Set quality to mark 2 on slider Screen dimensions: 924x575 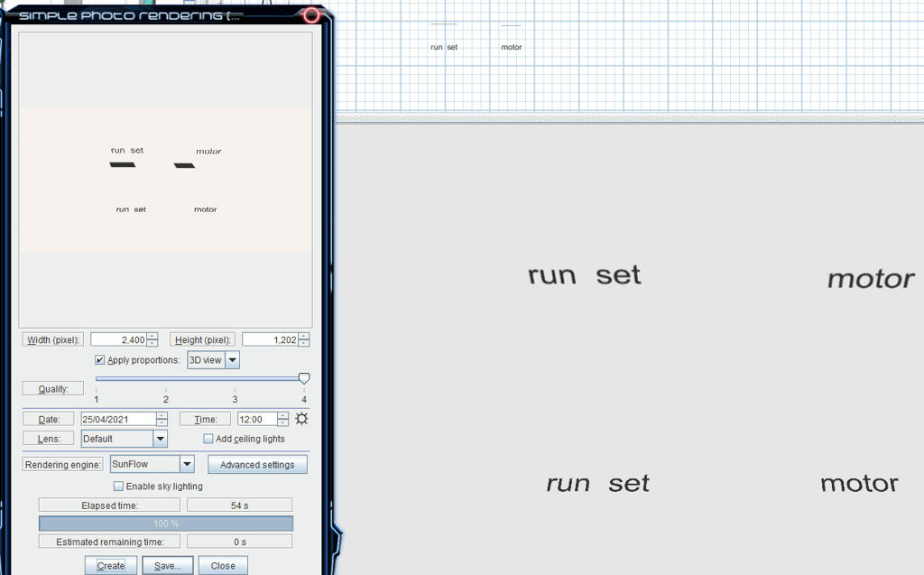(x=166, y=378)
